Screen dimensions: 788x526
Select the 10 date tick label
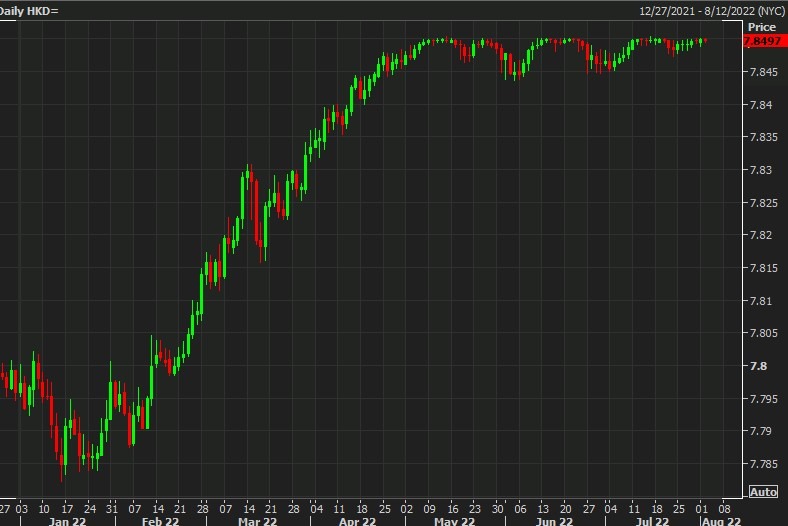point(44,509)
